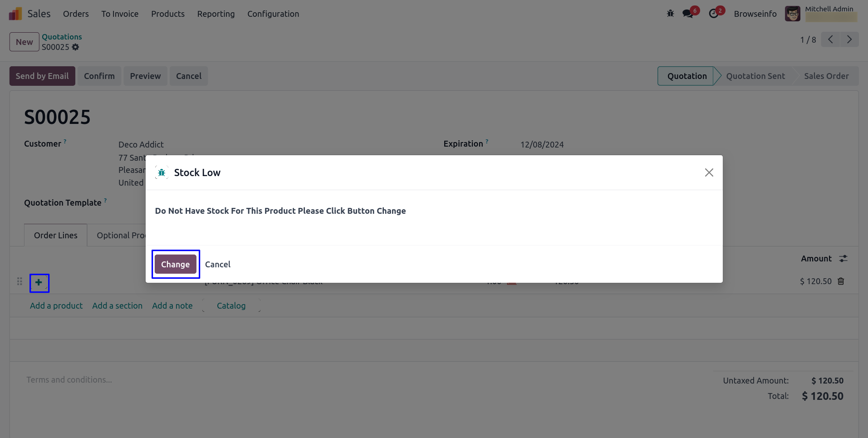Click the Sales app name

(39, 14)
